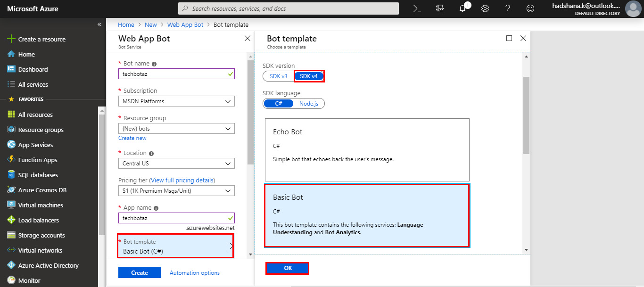Viewport: 644px width, 287px height.
Task: Open the help question mark icon
Action: 508,8
